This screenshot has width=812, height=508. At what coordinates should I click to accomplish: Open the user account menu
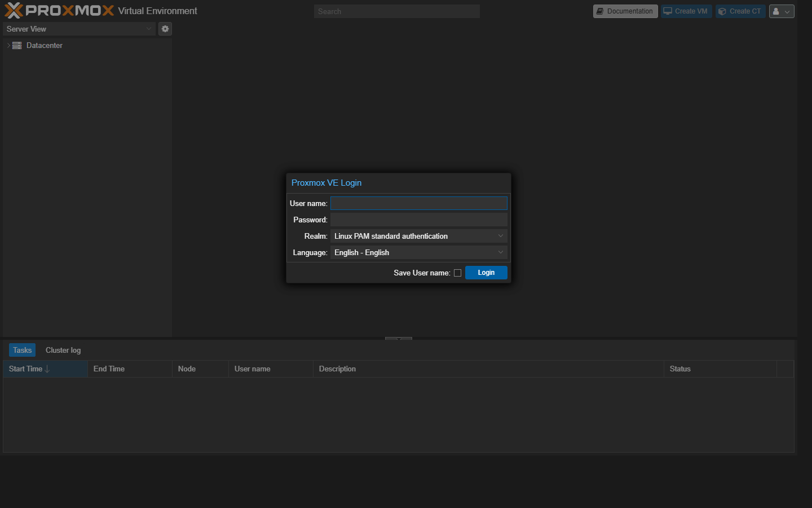(x=782, y=11)
